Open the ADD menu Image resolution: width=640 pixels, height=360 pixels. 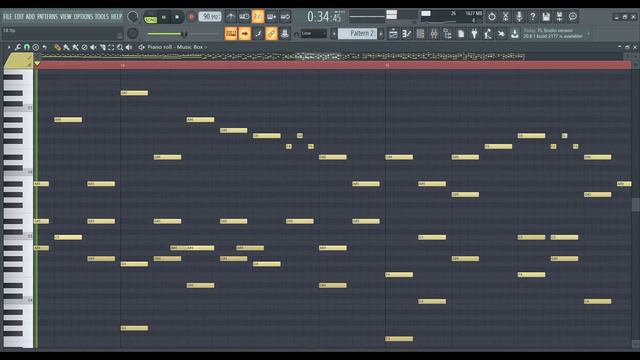30,17
